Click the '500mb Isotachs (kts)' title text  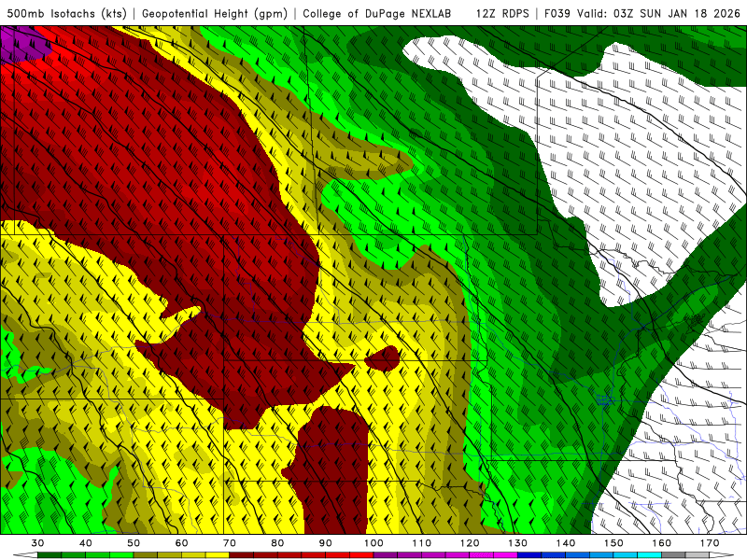66,13
